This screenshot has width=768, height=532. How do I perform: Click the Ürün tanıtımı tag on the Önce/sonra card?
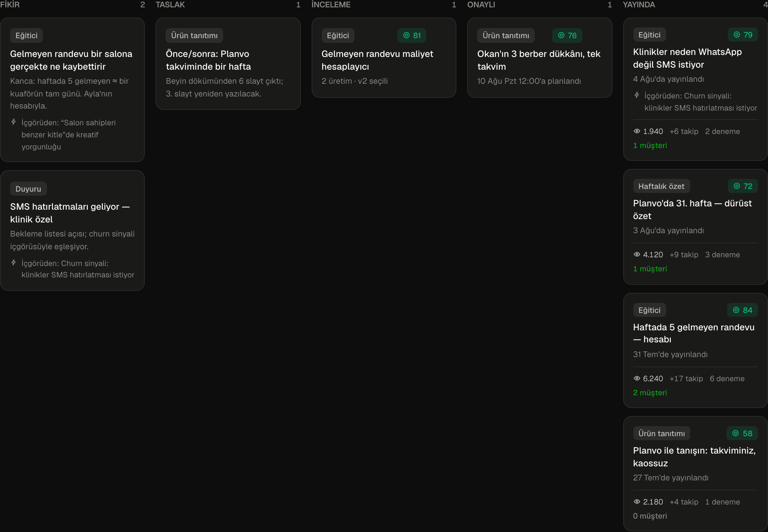tap(194, 36)
